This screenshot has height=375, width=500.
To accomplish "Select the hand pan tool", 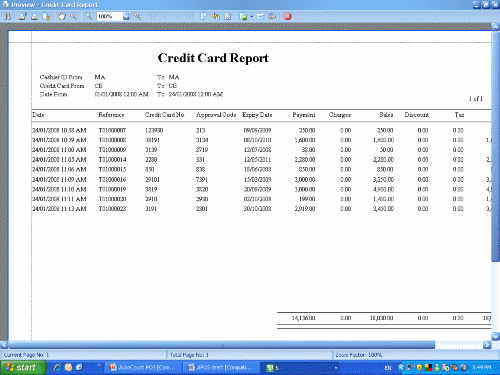I will coord(62,16).
